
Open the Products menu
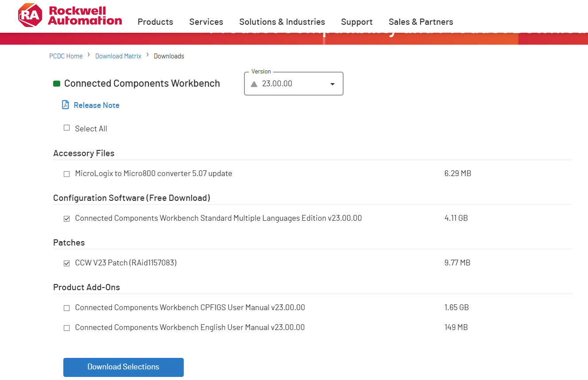155,22
